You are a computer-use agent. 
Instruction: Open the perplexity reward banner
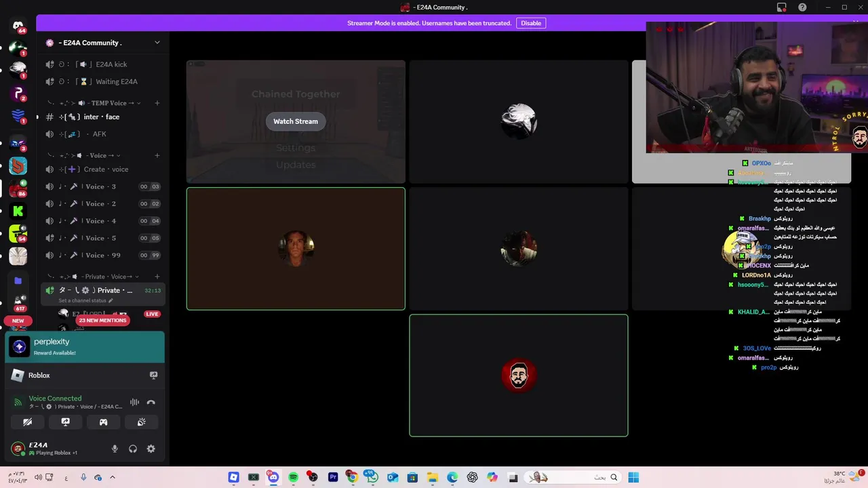coord(85,347)
